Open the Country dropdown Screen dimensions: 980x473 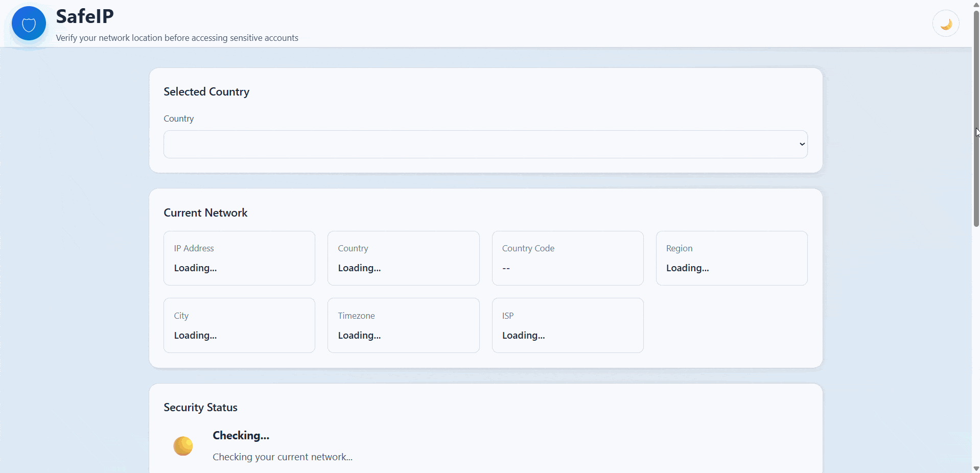485,144
